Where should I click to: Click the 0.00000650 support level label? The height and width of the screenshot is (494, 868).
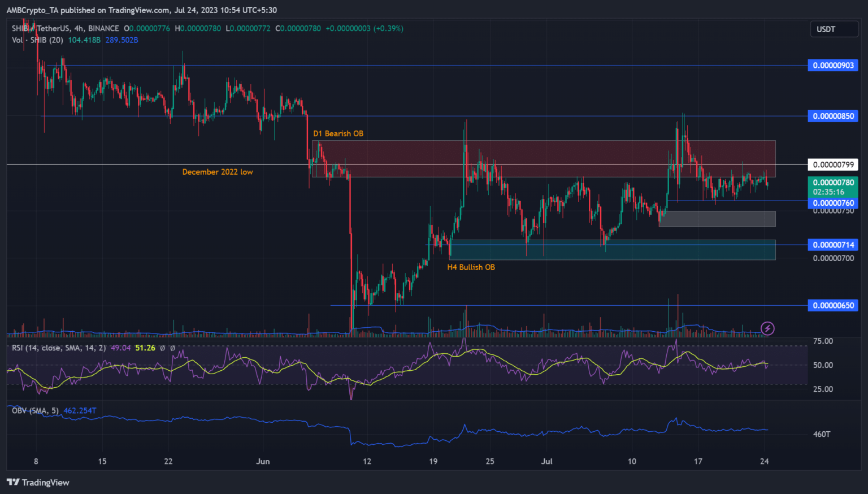pyautogui.click(x=833, y=305)
